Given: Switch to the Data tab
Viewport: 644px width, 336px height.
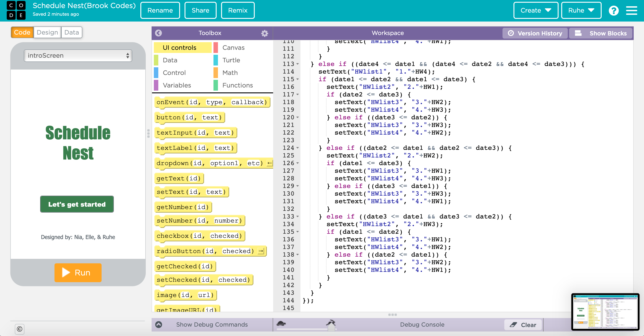Looking at the screenshot, I should 72,32.
